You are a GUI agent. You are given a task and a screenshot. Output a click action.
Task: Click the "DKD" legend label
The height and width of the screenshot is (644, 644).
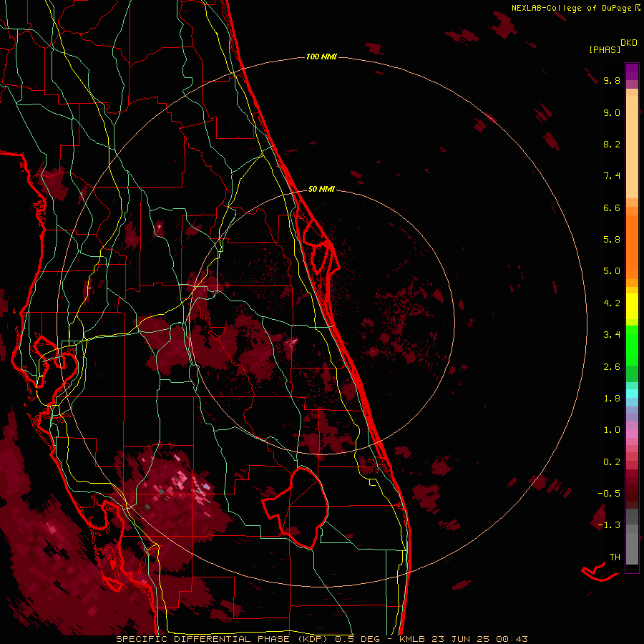(x=629, y=43)
